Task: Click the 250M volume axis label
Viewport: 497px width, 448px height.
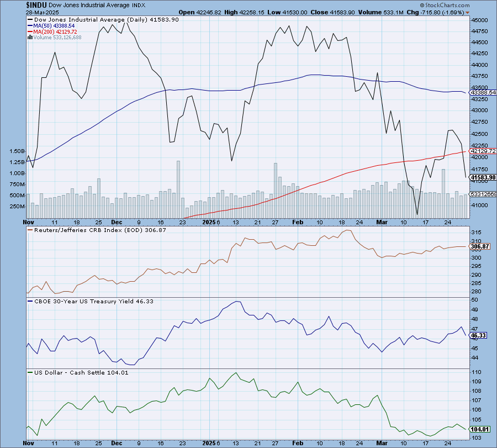Action: click(17, 207)
